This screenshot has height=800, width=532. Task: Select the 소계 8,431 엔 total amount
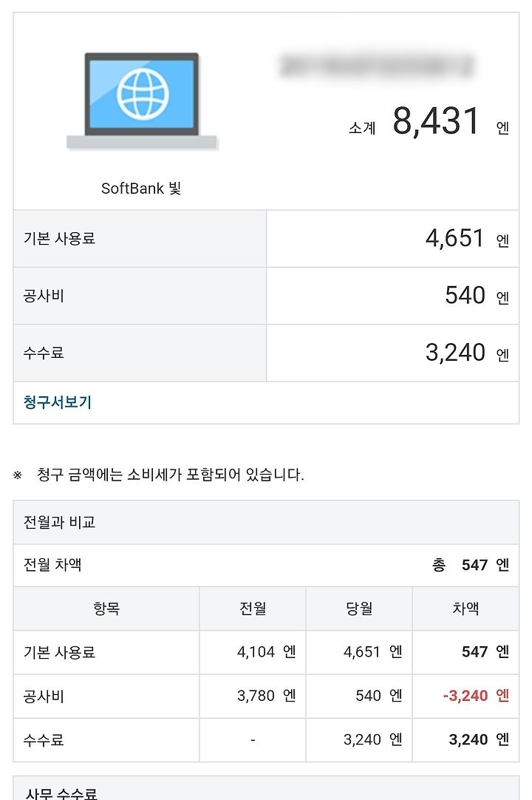429,123
